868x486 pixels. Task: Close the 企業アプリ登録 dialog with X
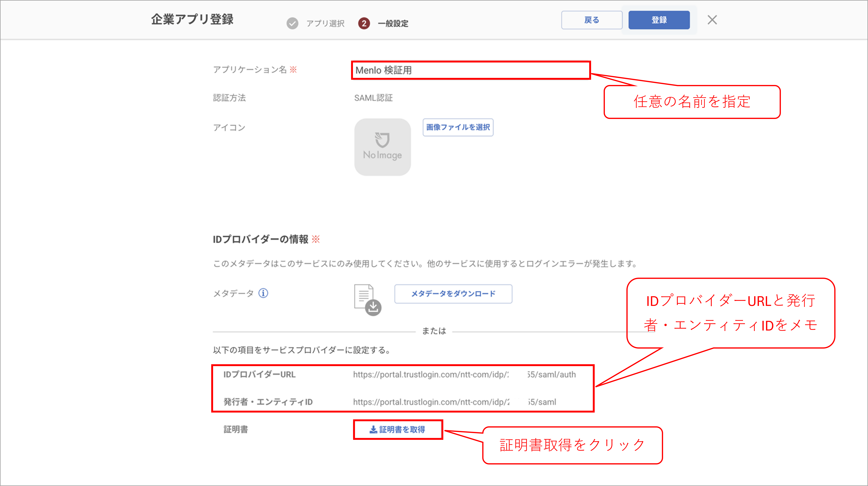coord(712,20)
